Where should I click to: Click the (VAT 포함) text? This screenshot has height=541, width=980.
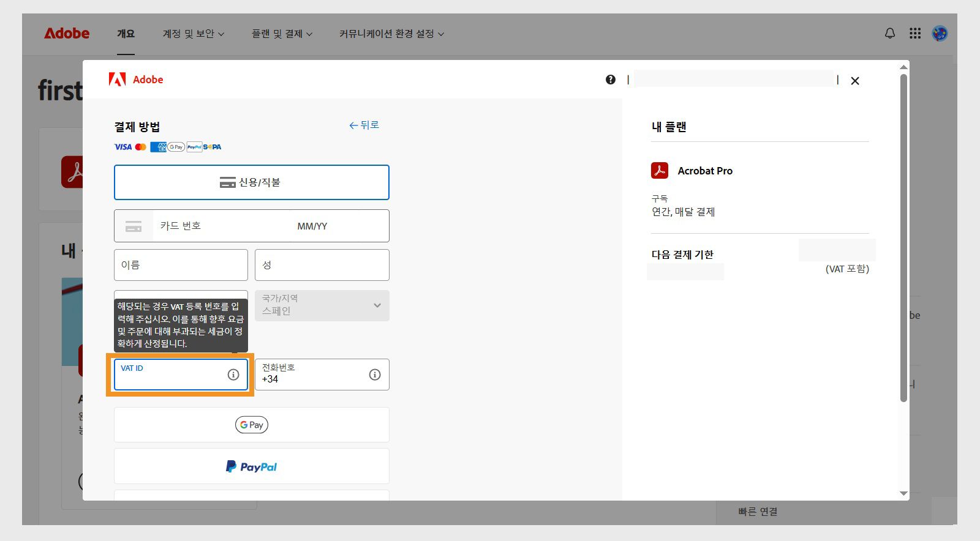coord(847,269)
